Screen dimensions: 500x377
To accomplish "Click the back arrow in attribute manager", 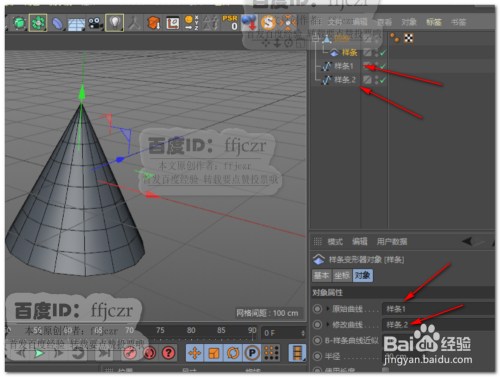I will tap(467, 241).
